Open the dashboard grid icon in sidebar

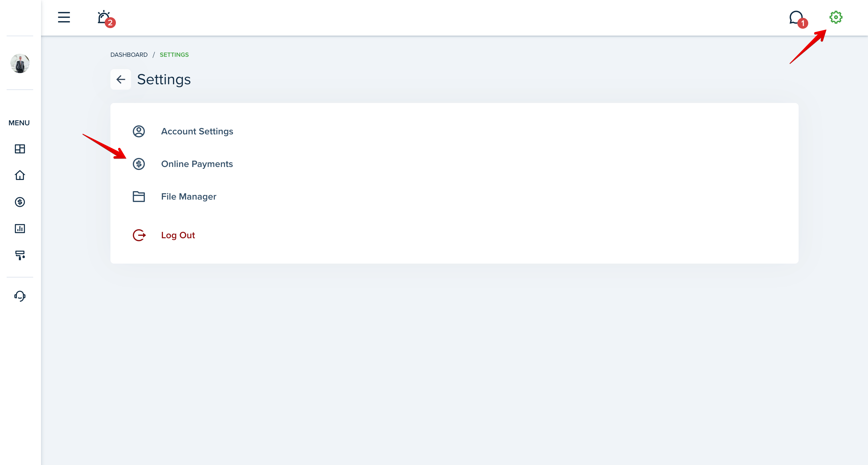[x=20, y=149]
